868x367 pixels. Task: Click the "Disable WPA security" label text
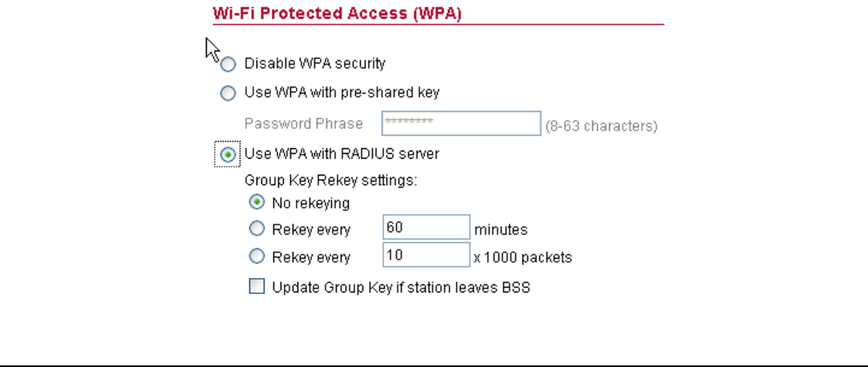(315, 63)
